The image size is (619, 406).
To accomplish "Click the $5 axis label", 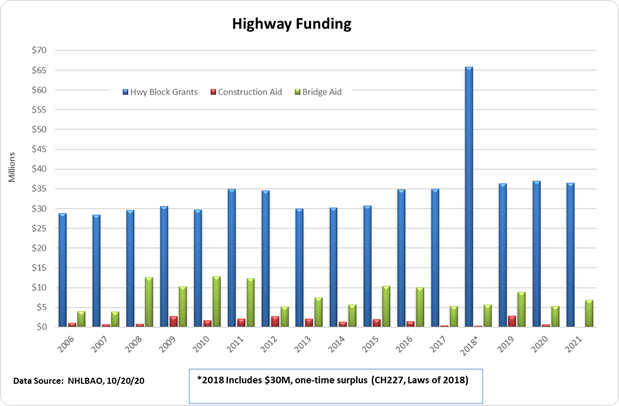I will (x=41, y=307).
